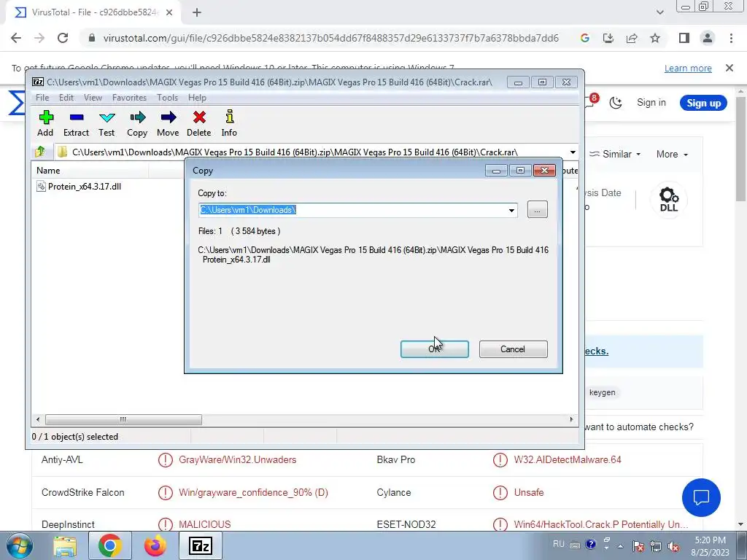Show hidden system tray icons
The width and height of the screenshot is (747, 560).
620,546
